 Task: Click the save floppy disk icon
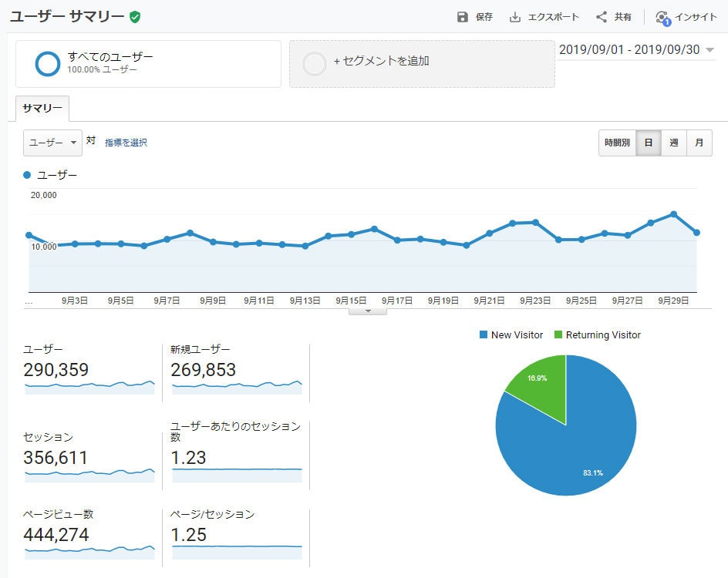tap(463, 17)
